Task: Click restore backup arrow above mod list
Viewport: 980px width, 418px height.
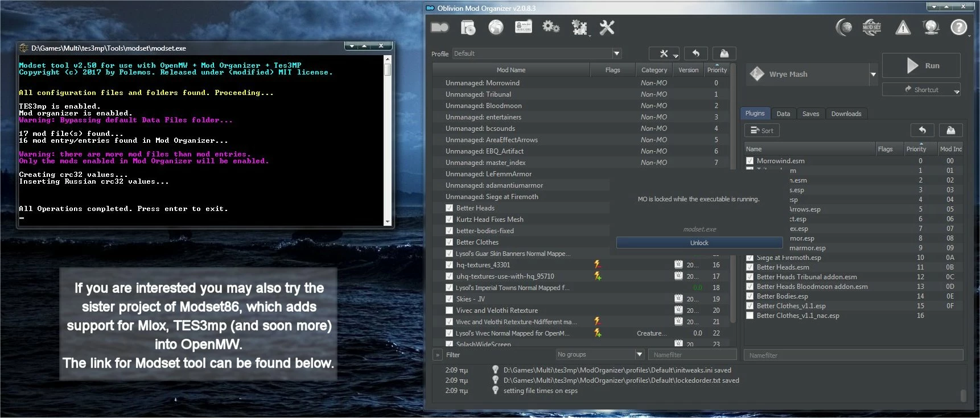Action: [x=695, y=53]
